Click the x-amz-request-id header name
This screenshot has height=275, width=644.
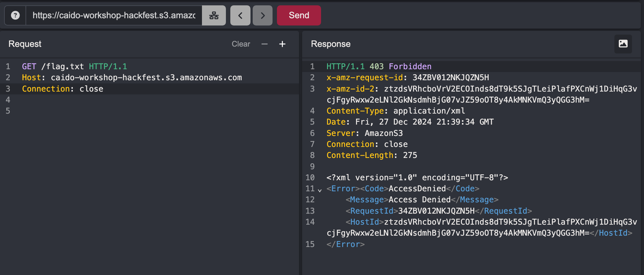click(x=365, y=77)
